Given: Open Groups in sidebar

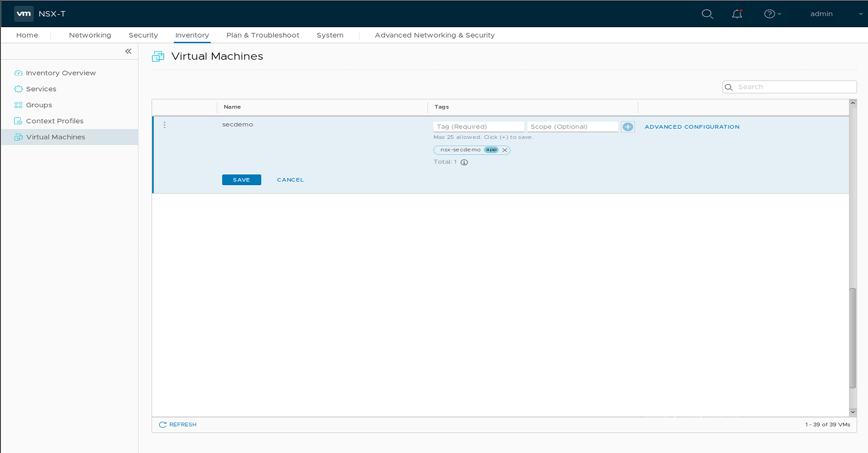Looking at the screenshot, I should [x=39, y=105].
